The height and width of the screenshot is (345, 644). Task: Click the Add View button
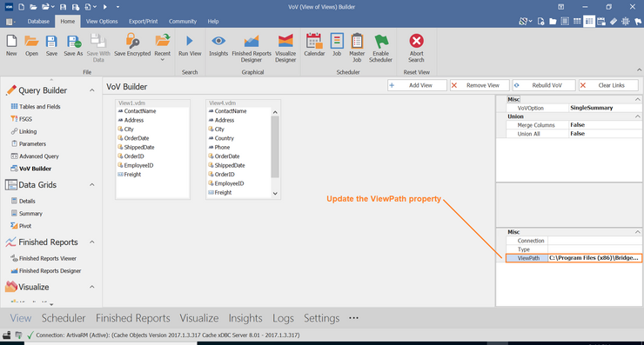417,85
